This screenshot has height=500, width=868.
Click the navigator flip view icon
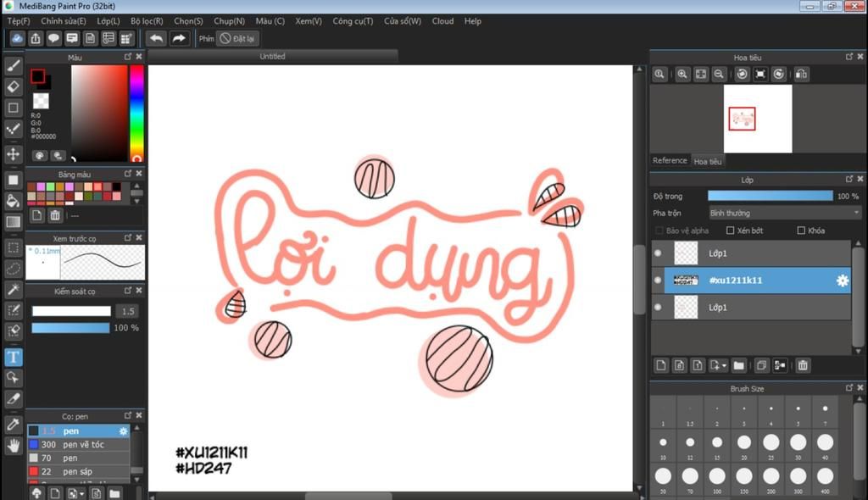coord(801,75)
